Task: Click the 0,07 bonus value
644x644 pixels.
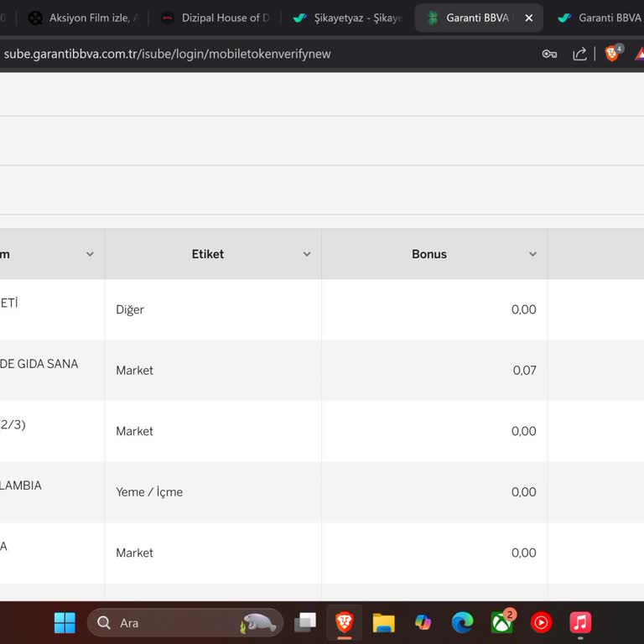Action: [524, 371]
